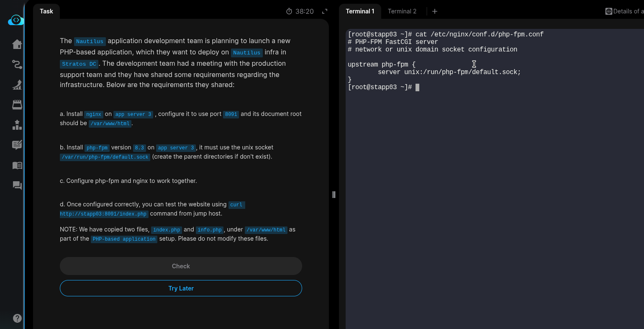644x329 pixels.
Task: Switch to Terminal 2 tab
Action: pos(402,11)
